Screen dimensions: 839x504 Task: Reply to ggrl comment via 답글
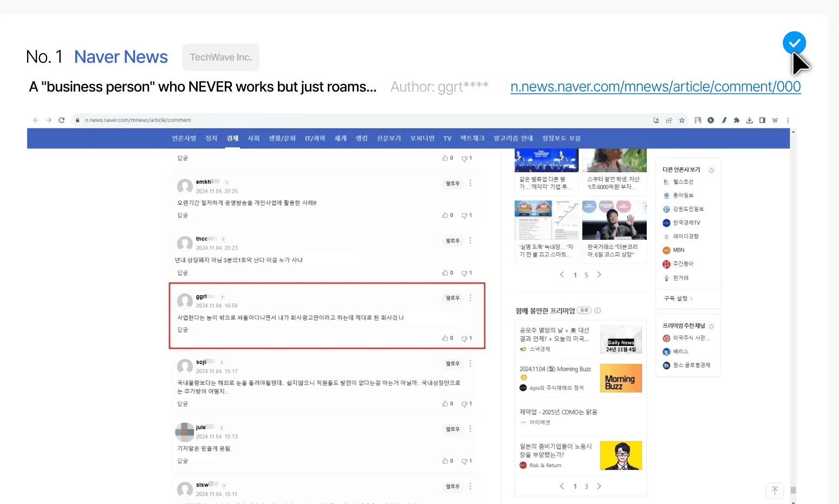183,330
